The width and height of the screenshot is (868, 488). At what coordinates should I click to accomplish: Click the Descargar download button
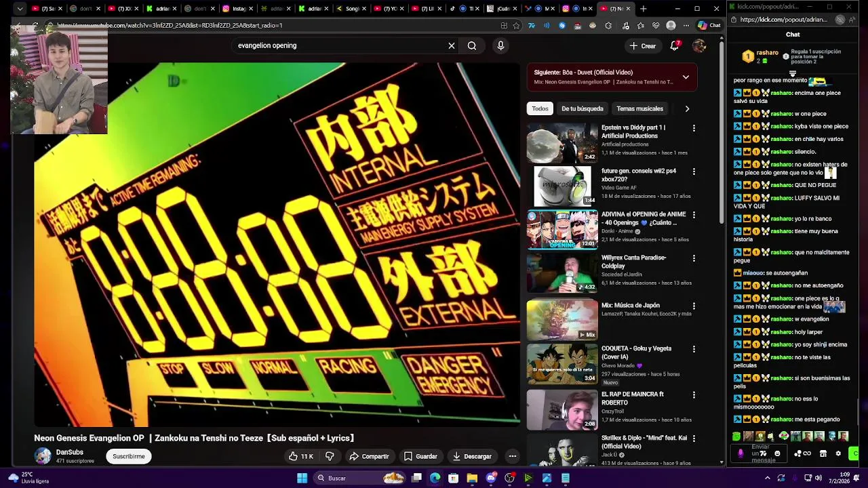(472, 456)
